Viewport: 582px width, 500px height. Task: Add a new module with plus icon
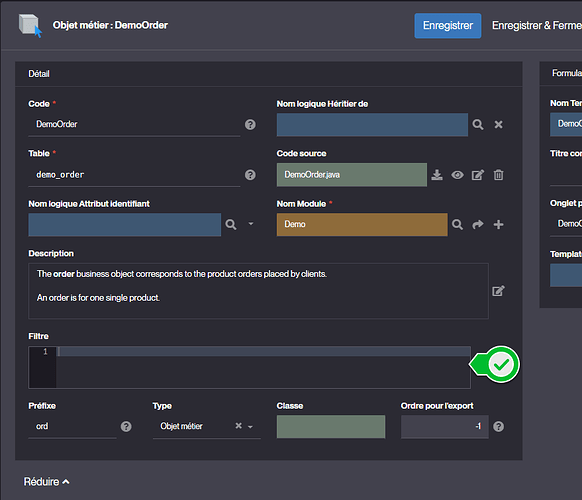pyautogui.click(x=498, y=225)
